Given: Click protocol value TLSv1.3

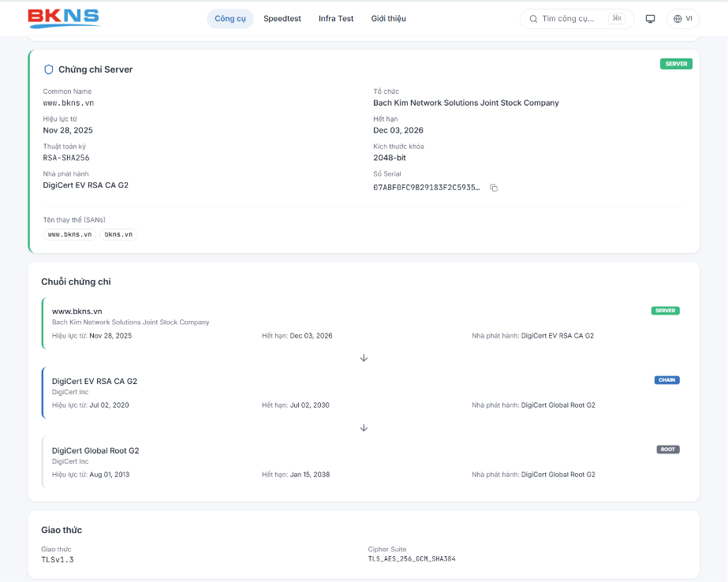Looking at the screenshot, I should [58, 560].
